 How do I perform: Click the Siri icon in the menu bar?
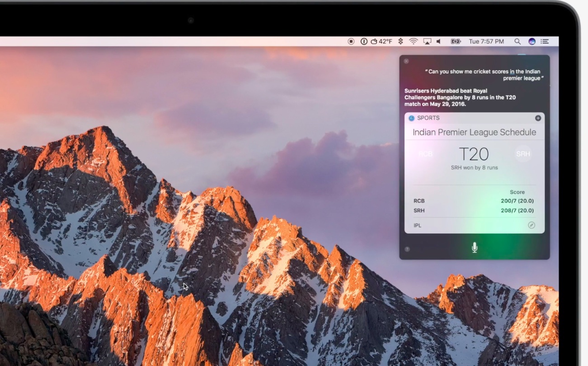tap(532, 41)
